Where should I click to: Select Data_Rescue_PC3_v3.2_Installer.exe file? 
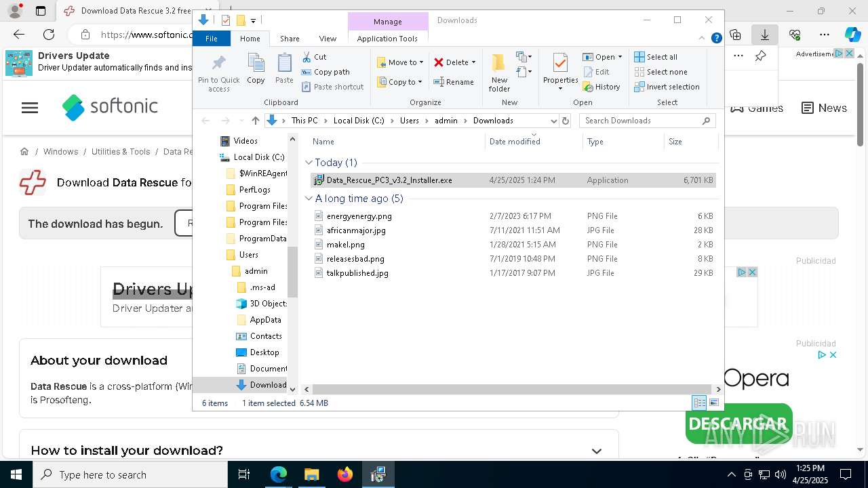(513, 180)
